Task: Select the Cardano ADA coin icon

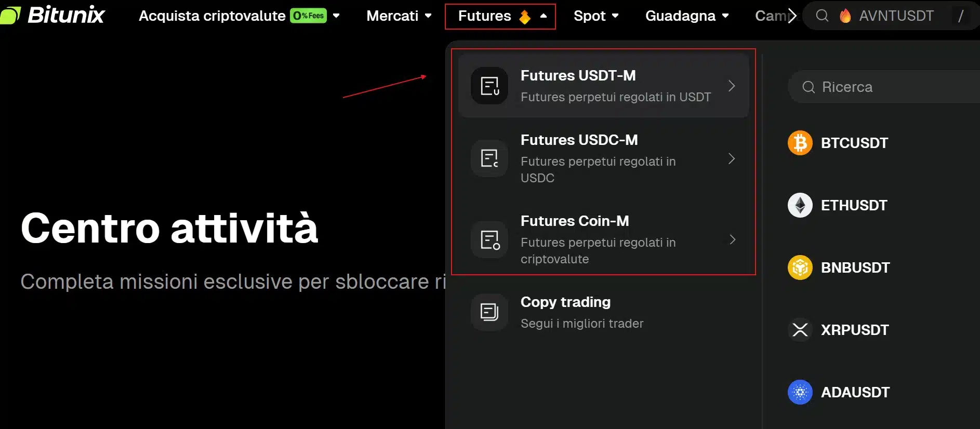Action: pos(800,392)
